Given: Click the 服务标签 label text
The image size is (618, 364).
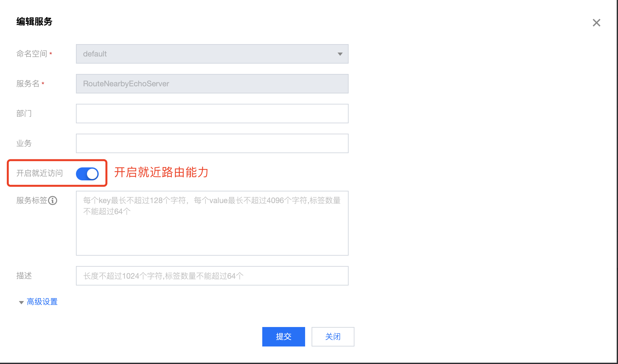Looking at the screenshot, I should pos(32,200).
